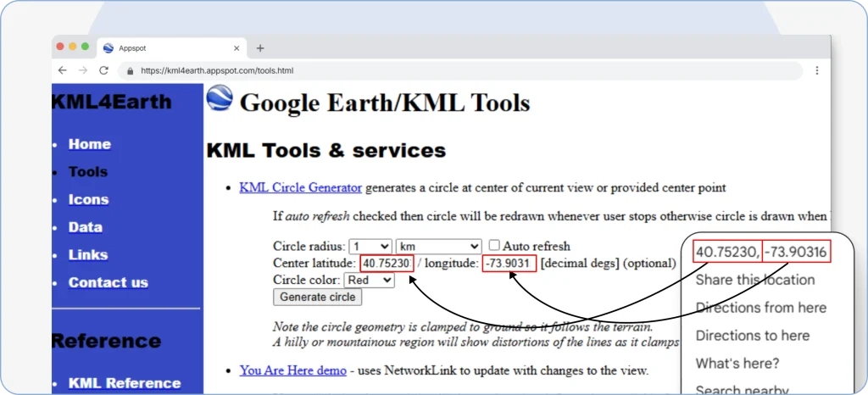Screen dimensions: 868x395
Task: Choose What's here? menu entry
Action: pos(737,364)
